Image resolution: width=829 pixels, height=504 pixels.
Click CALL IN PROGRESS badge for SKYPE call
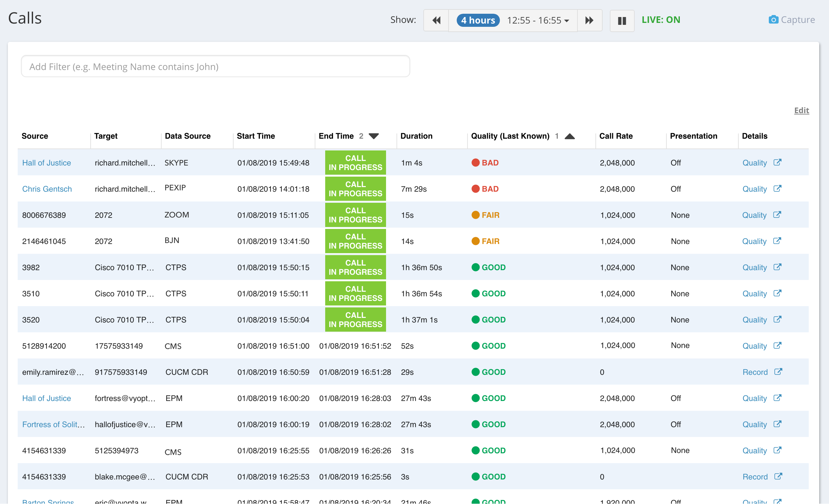tap(355, 163)
